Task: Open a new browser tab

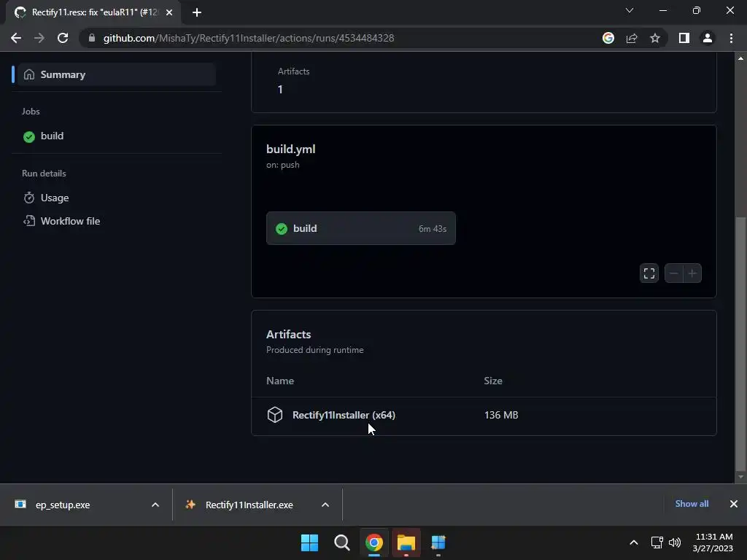Action: [x=197, y=12]
